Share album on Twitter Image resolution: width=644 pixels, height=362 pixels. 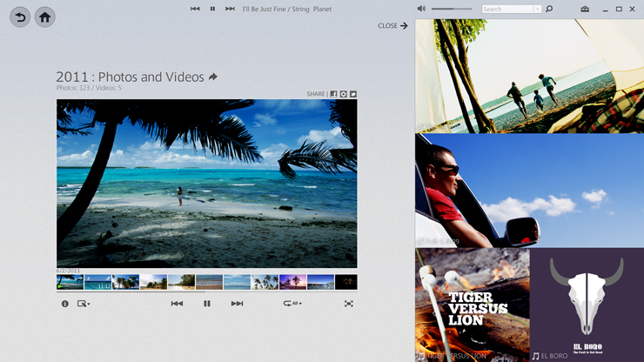[353, 94]
